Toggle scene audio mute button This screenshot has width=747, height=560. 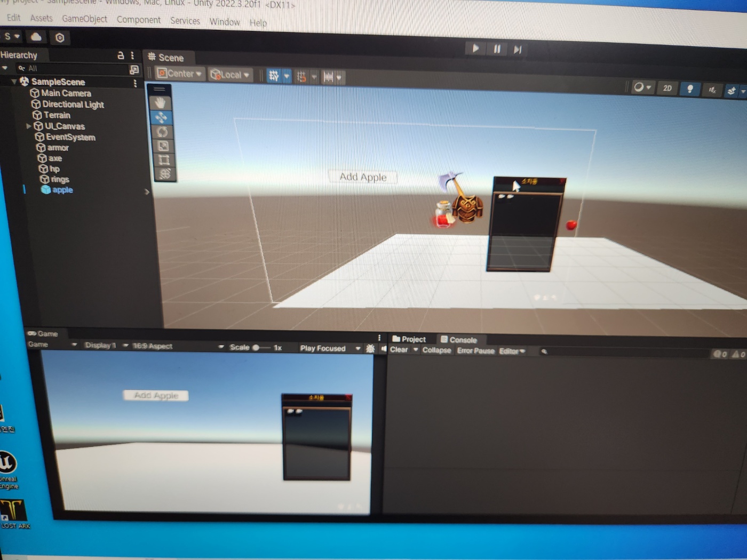[712, 90]
